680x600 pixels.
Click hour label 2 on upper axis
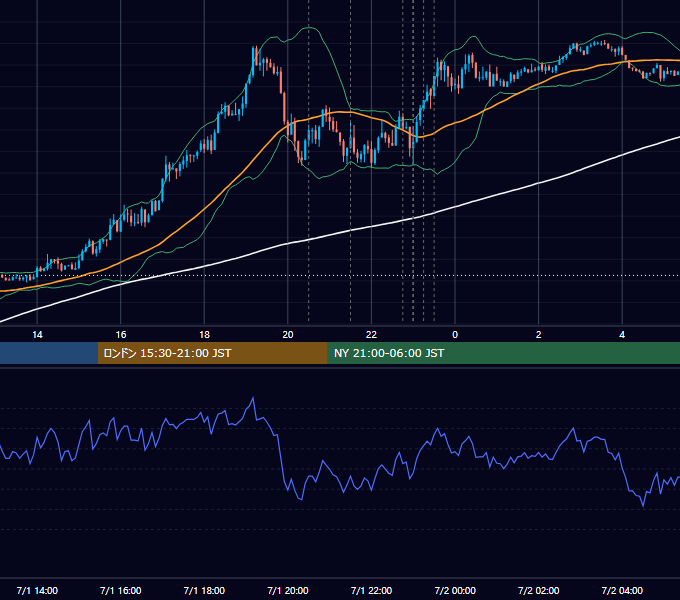[539, 335]
